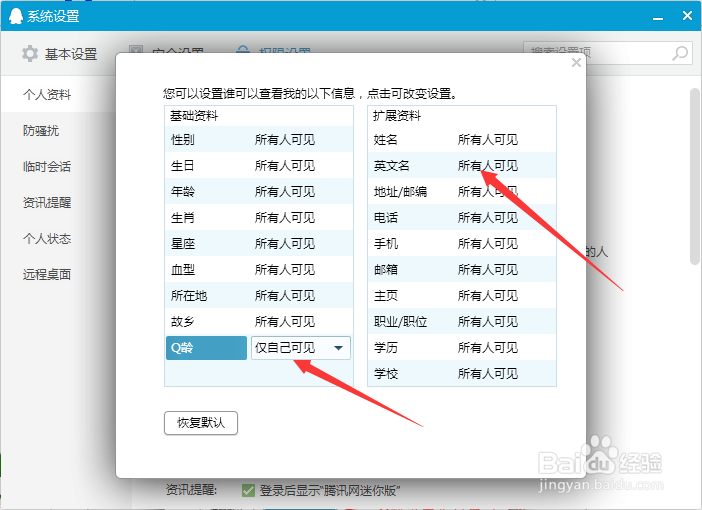The height and width of the screenshot is (510, 702).
Task: Select 防骚扰 in the sidebar
Action: 41,131
